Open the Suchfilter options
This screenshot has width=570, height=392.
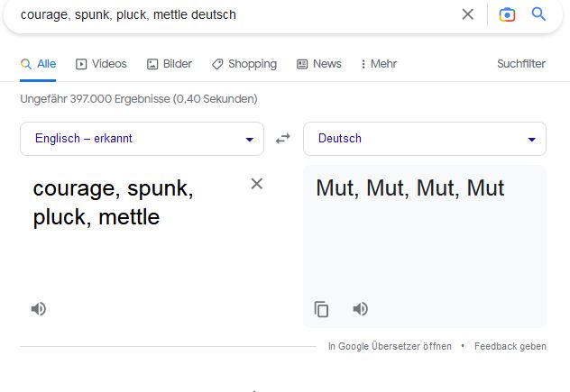pos(520,64)
